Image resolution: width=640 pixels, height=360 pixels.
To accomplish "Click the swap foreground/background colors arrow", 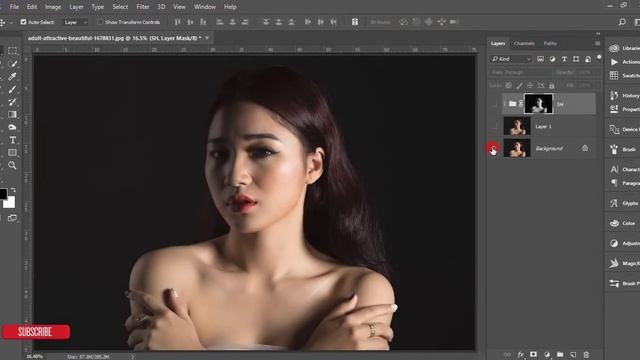I will coord(13,190).
